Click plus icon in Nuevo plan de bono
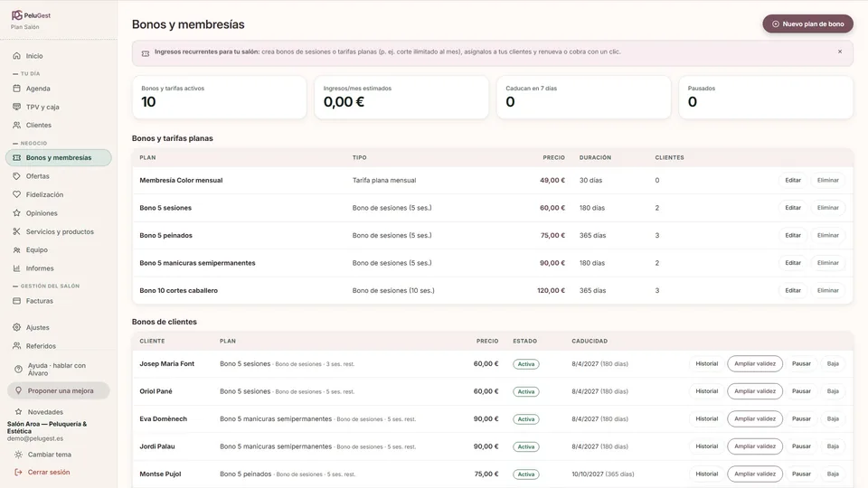This screenshot has height=488, width=868. click(776, 23)
